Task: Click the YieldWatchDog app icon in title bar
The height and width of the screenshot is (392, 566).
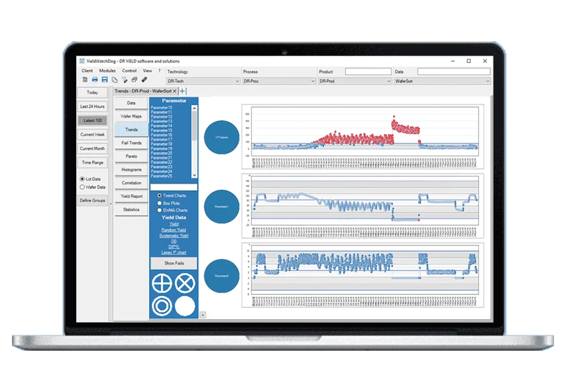Action: click(82, 61)
